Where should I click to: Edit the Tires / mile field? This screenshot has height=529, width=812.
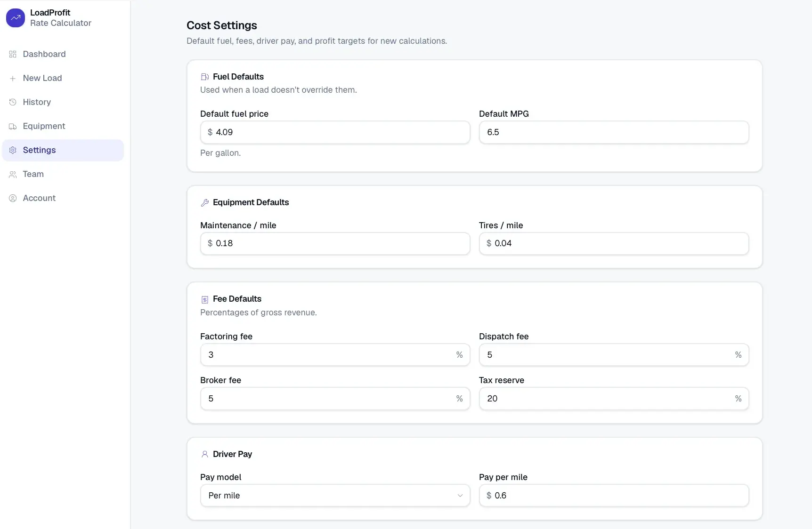click(x=614, y=243)
